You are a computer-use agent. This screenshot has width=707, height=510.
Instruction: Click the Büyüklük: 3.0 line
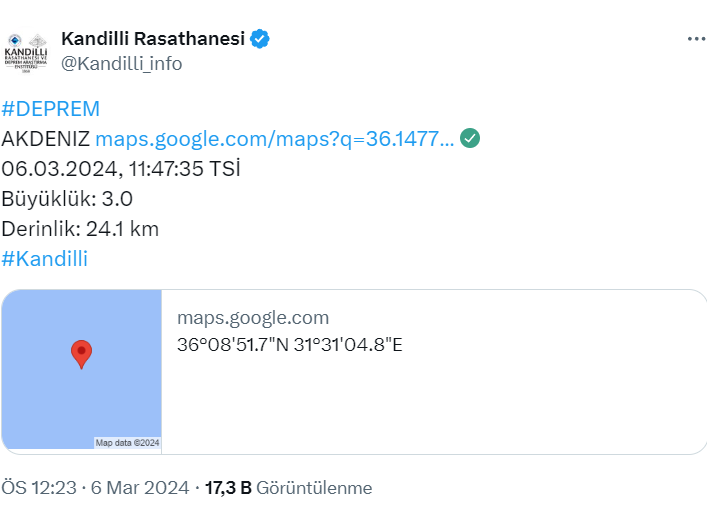[x=67, y=198]
